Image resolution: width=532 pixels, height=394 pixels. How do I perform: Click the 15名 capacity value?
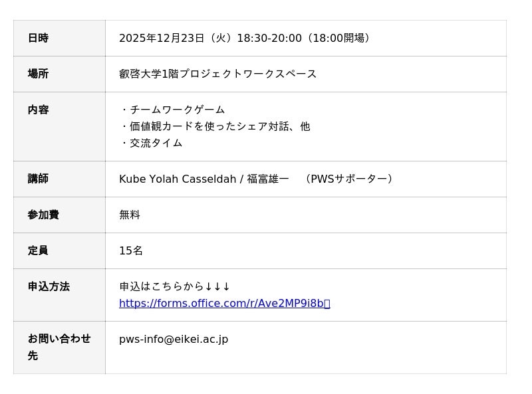click(x=131, y=251)
